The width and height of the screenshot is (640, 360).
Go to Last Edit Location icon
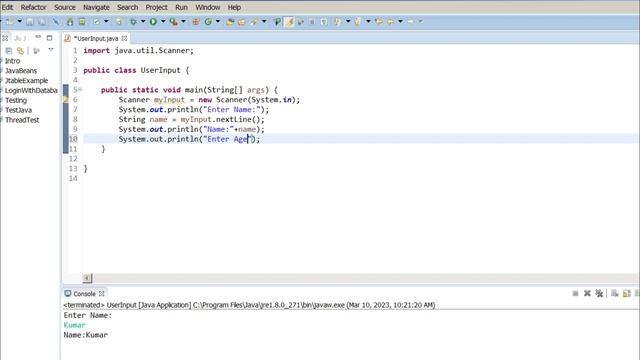pyautogui.click(x=379, y=21)
